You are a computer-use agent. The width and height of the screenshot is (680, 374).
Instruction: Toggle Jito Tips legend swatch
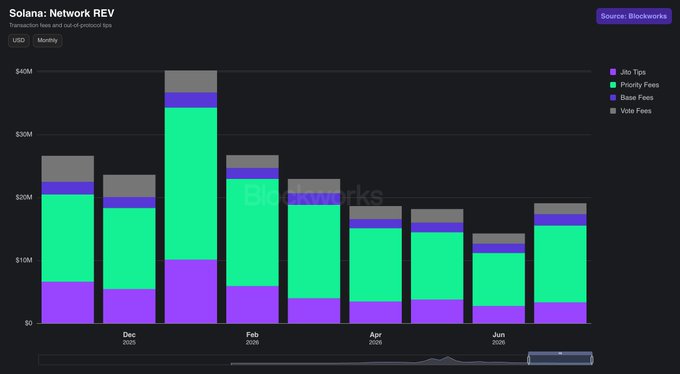[x=613, y=72]
